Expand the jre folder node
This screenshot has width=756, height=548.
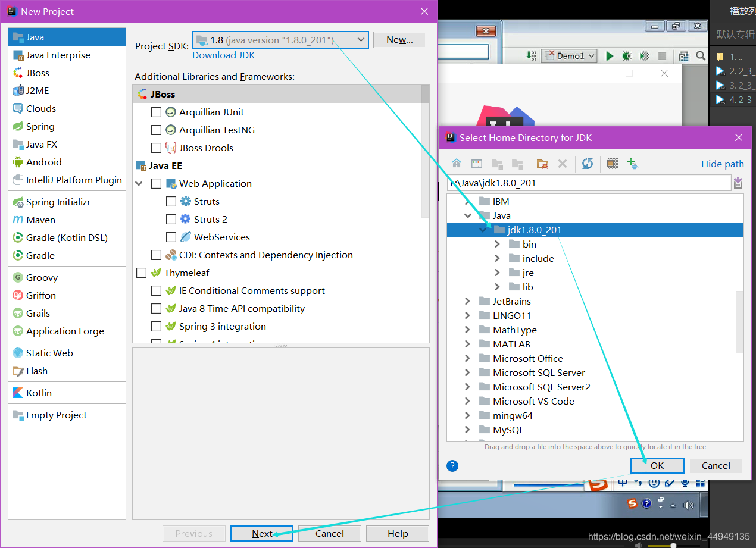497,273
